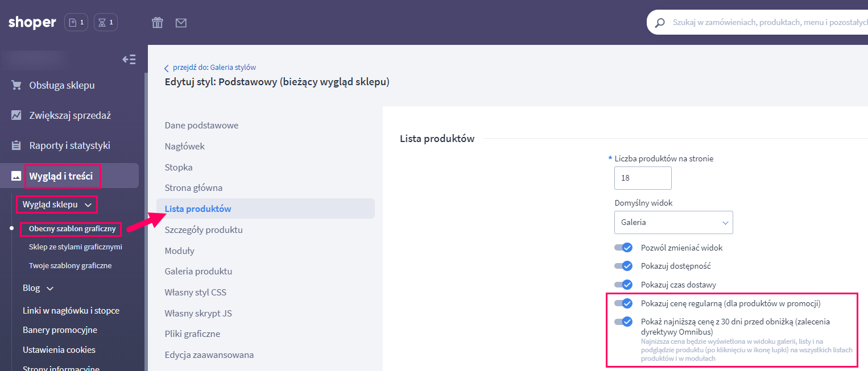Switch to Pliki graficzne tab
The width and height of the screenshot is (868, 371).
[x=192, y=334]
